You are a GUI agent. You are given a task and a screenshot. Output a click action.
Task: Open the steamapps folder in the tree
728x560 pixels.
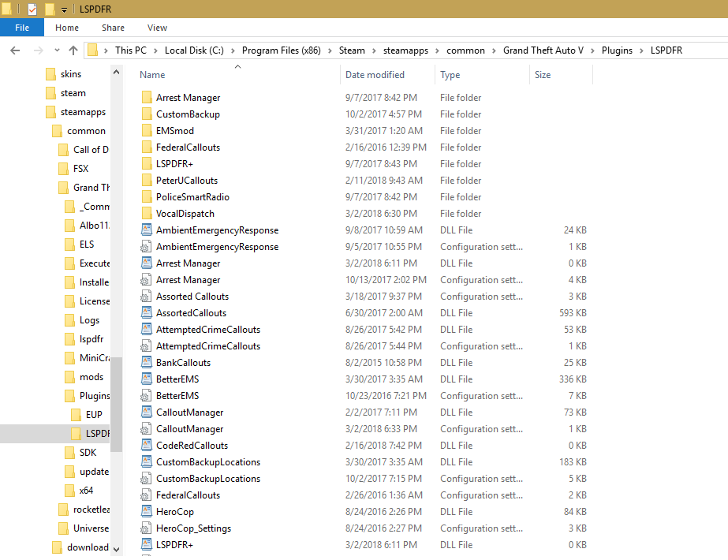coord(83,112)
